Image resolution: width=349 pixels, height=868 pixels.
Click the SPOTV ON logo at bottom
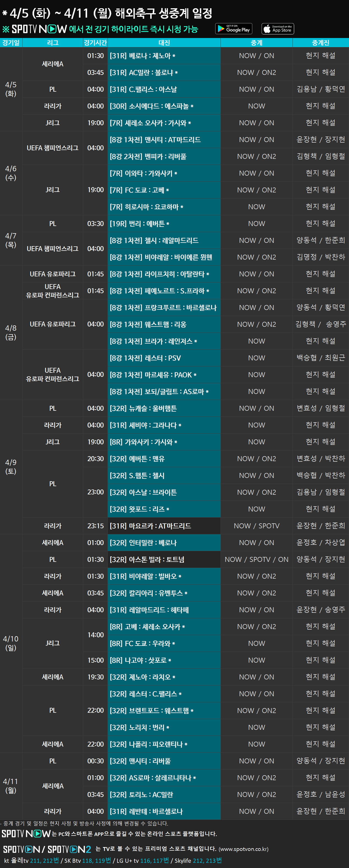coord(21,849)
